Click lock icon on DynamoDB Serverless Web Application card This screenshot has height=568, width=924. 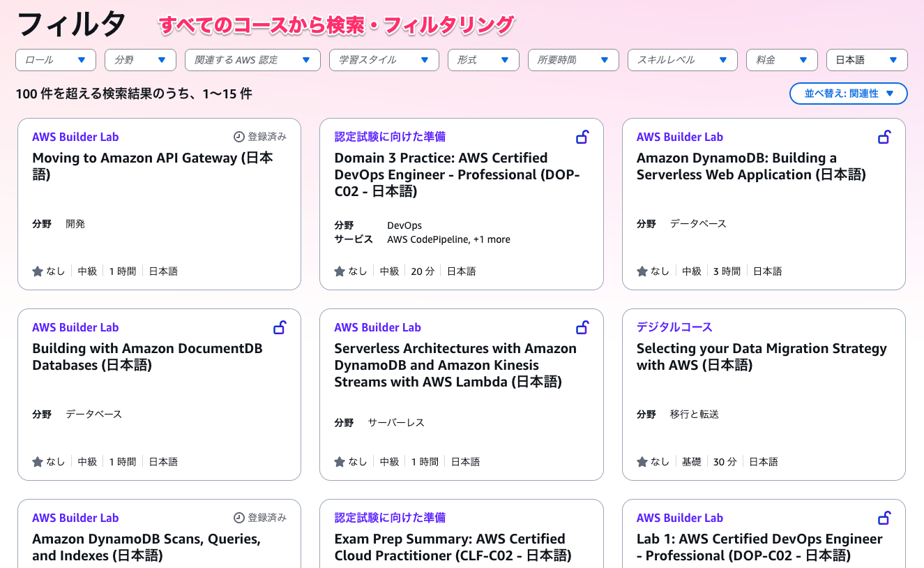884,137
